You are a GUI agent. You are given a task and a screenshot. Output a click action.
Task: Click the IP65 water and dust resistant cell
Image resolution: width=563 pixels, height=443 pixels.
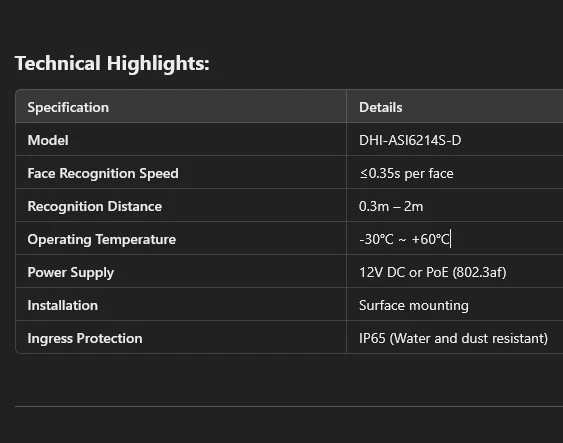453,339
